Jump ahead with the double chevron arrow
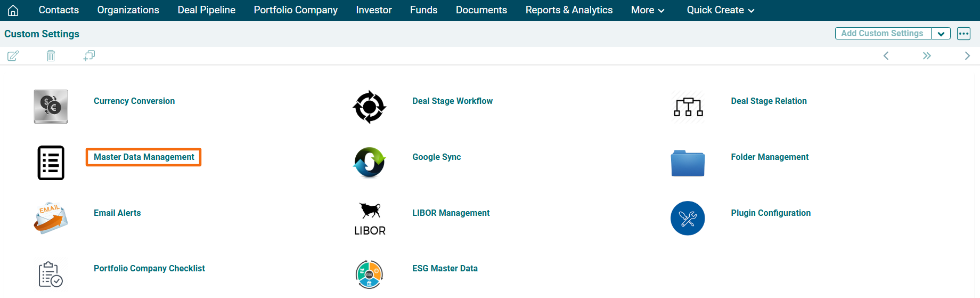Viewport: 980px width, 298px height. (927, 56)
